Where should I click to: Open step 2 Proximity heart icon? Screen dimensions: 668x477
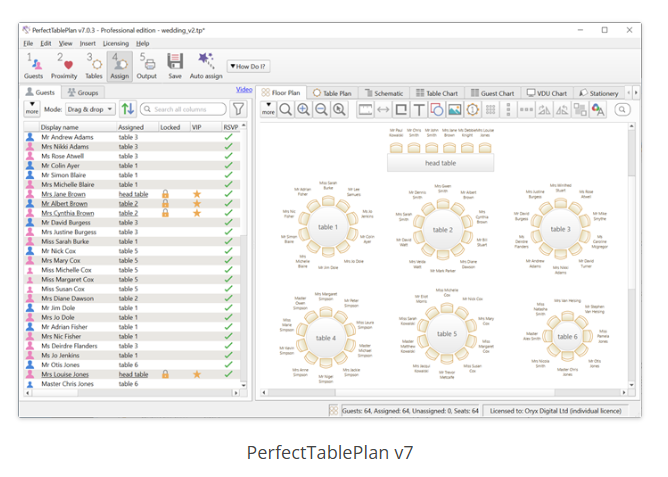coord(64,66)
